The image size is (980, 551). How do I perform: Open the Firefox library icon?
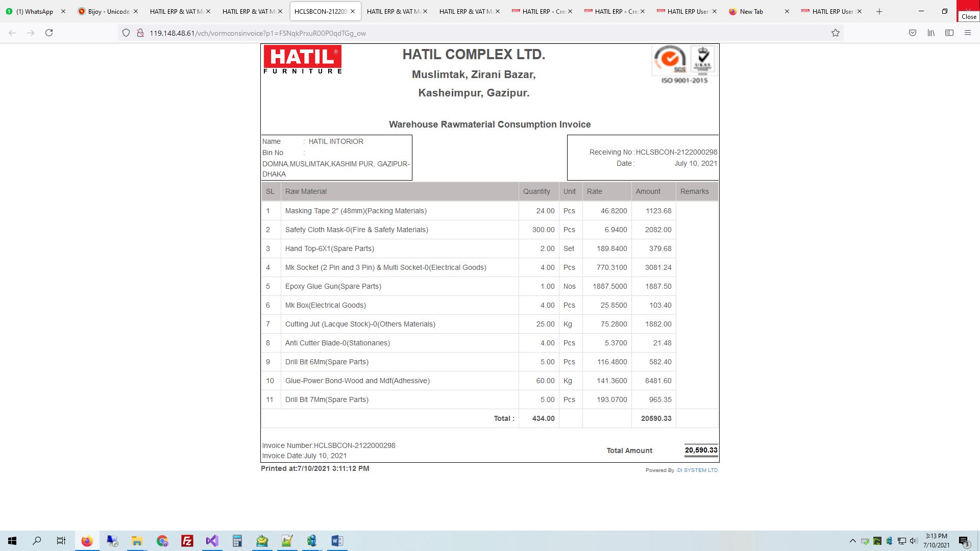pyautogui.click(x=931, y=33)
